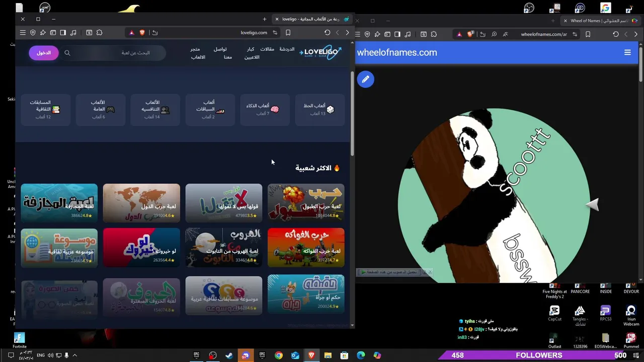Click blue pencil edit button on wheel page
This screenshot has height=362, width=644.
pos(366,79)
